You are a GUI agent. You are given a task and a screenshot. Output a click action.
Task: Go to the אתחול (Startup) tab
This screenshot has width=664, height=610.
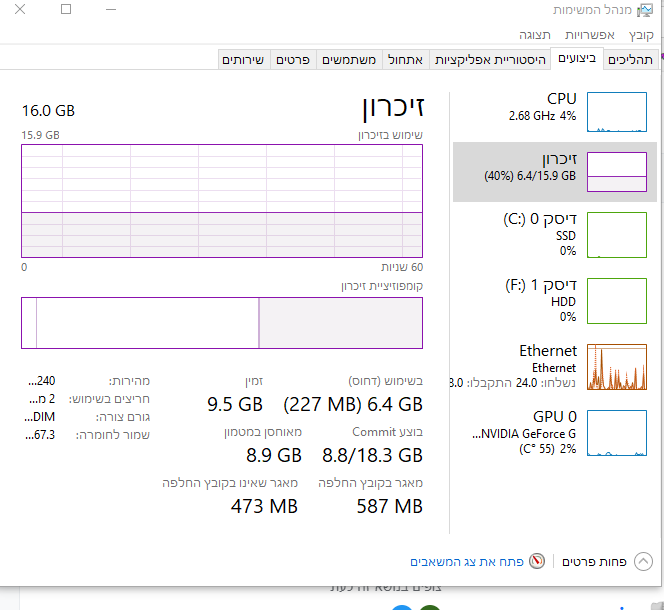pyautogui.click(x=404, y=60)
